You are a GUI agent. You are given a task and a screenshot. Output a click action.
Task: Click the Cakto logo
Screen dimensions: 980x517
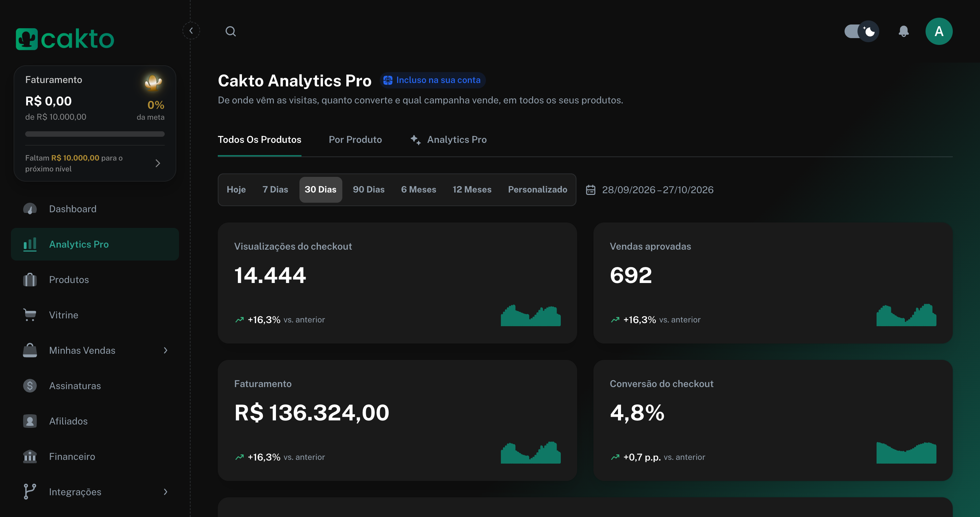65,39
